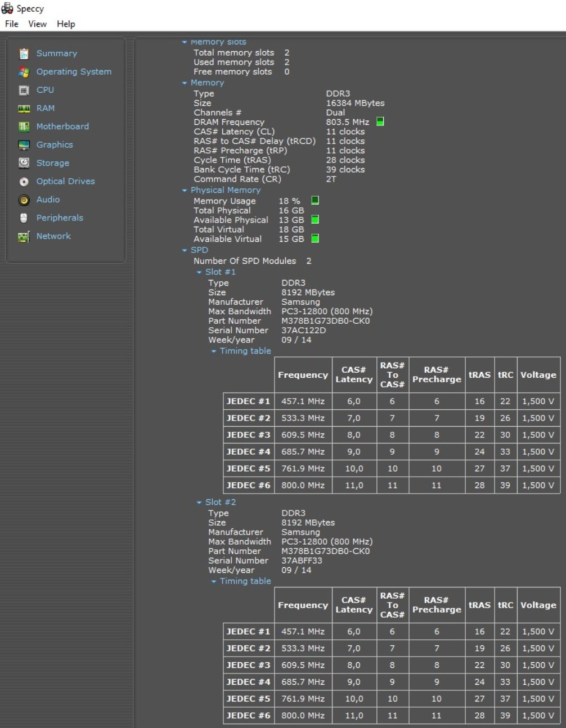
Task: Click Command Rate (CR) row label
Action: pos(237,179)
